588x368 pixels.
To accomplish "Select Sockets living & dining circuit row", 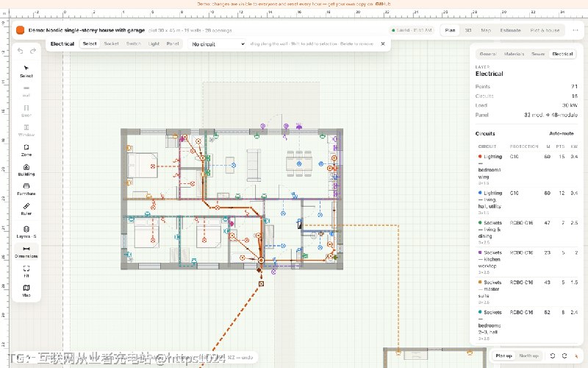I will click(x=527, y=233).
